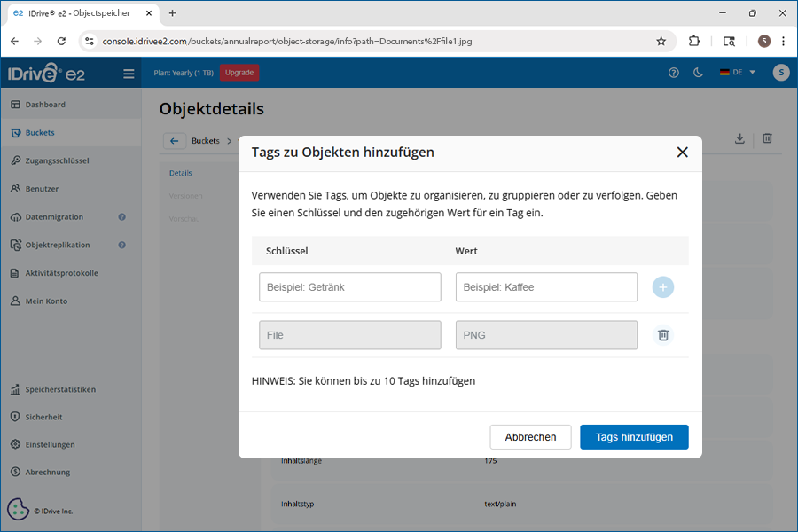Bookmark this page with star icon
The width and height of the screenshot is (798, 532).
661,41
